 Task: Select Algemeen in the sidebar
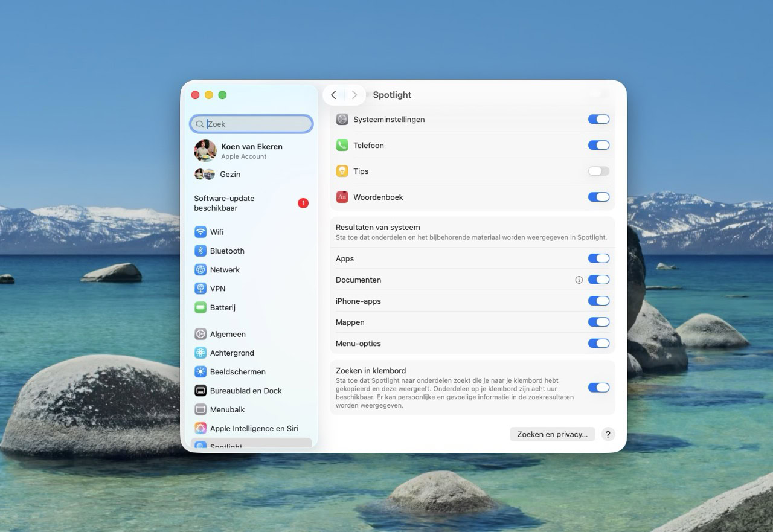pyautogui.click(x=228, y=334)
